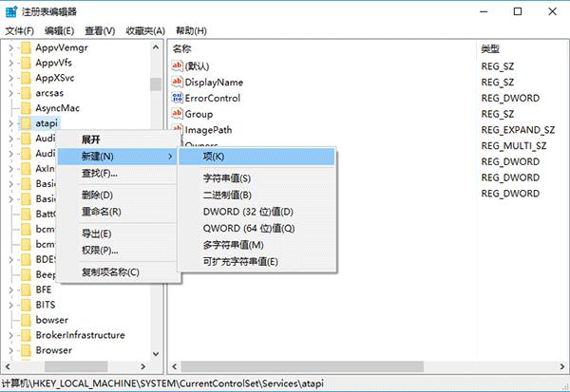Click 权限(P)... in the context menu
The height and width of the screenshot is (392, 570).
click(x=100, y=251)
